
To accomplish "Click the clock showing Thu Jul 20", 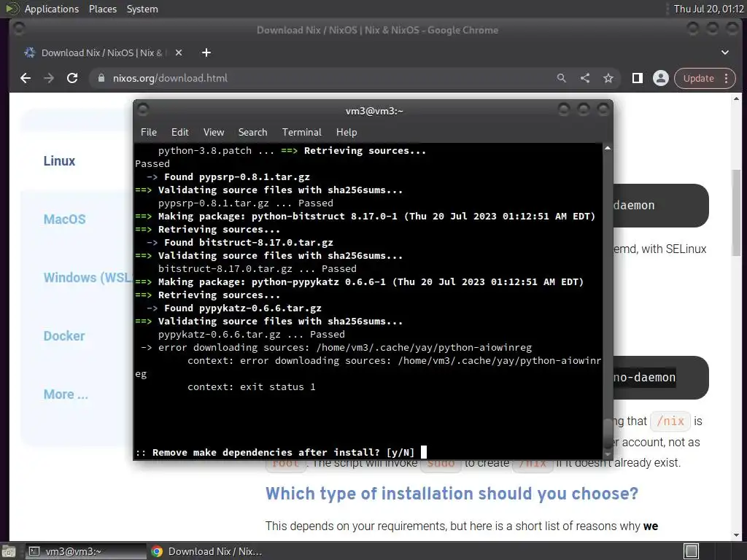I will [x=708, y=9].
